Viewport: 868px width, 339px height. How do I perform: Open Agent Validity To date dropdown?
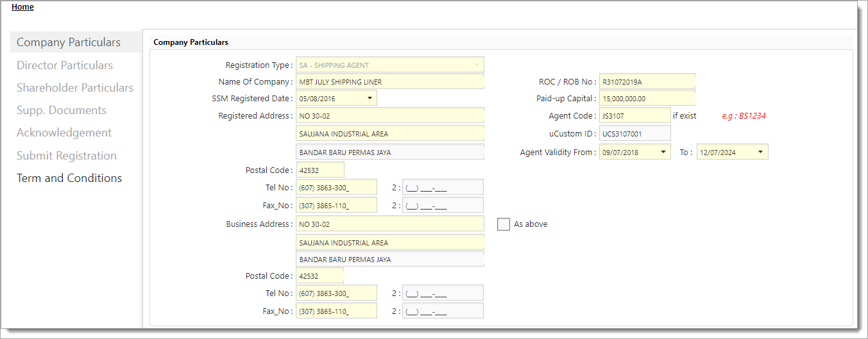(760, 153)
